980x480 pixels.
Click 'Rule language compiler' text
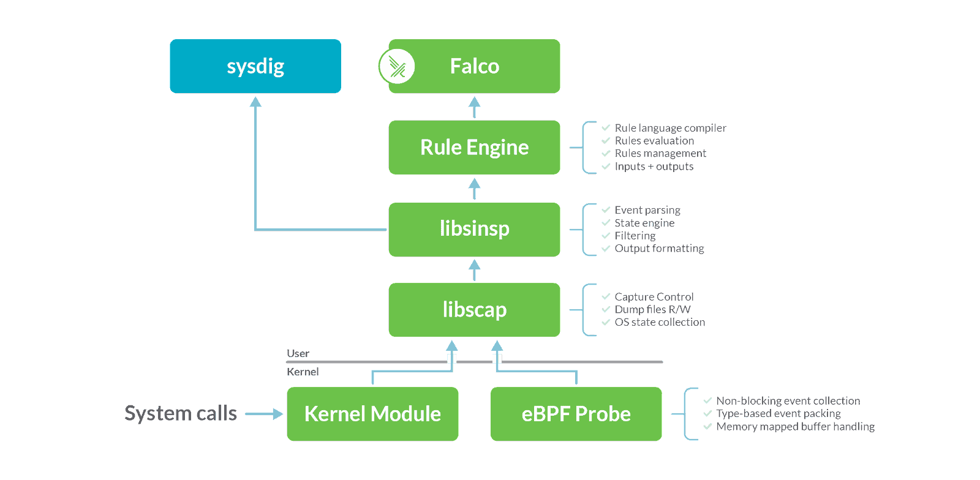pyautogui.click(x=671, y=128)
